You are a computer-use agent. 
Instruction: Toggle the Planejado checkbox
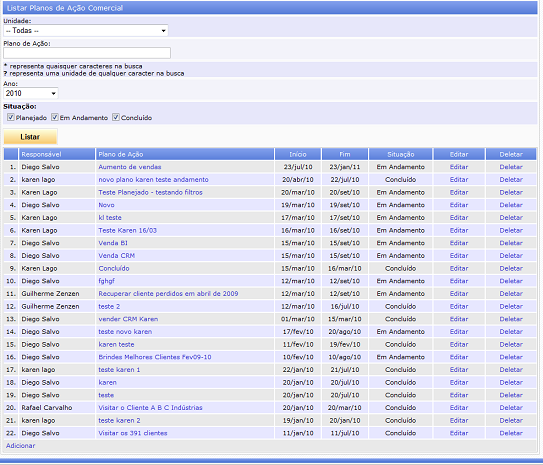(11, 117)
